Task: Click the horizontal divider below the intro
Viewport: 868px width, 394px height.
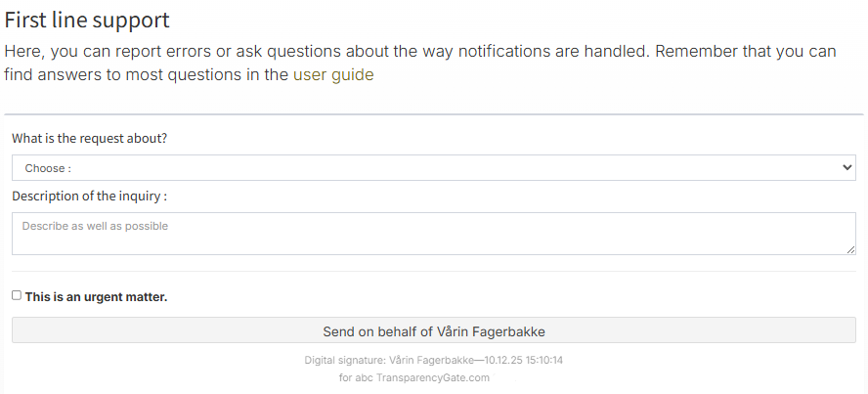Action: pyautogui.click(x=433, y=114)
